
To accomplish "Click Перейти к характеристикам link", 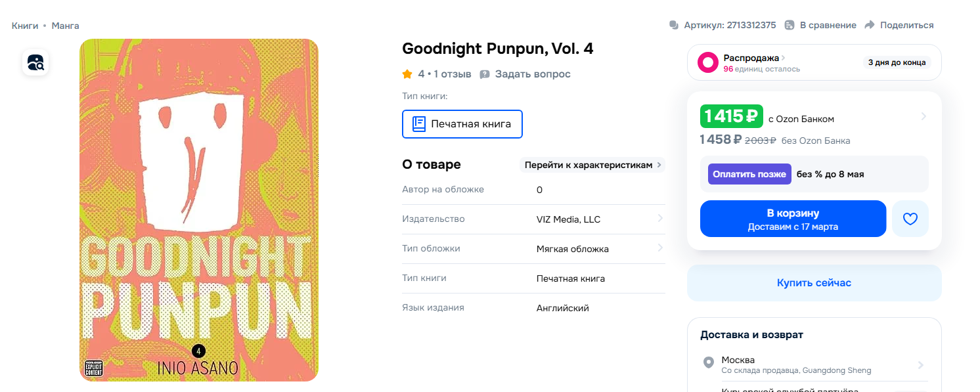I will (x=592, y=165).
